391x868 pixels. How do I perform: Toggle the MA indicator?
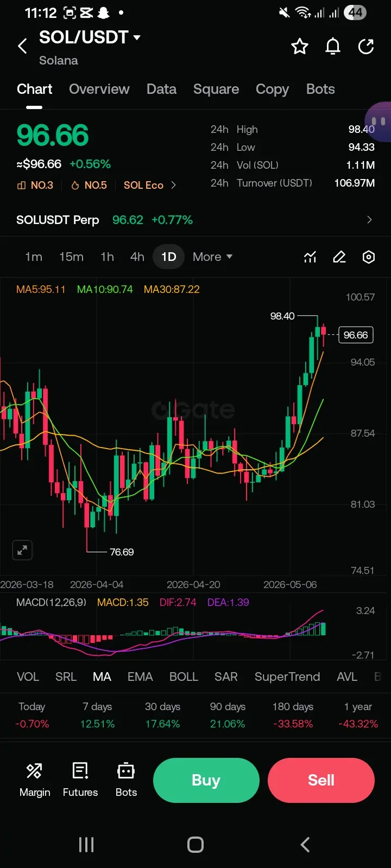coord(102,676)
